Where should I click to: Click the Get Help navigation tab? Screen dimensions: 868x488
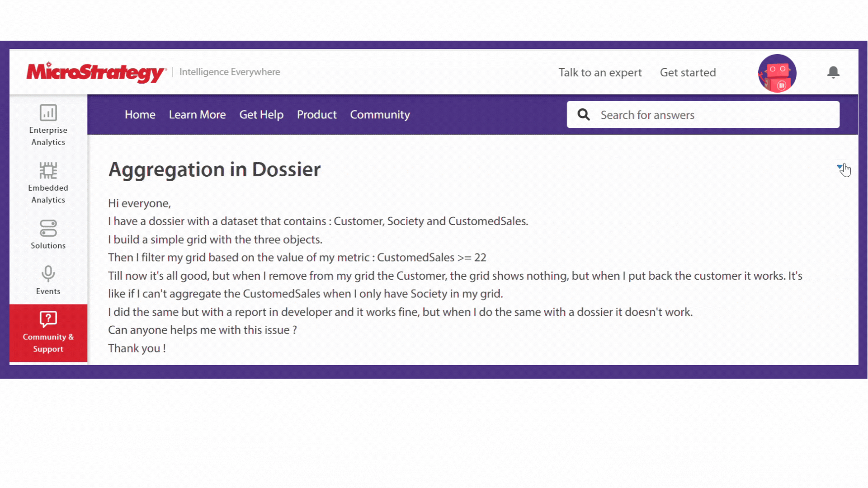[x=261, y=114]
